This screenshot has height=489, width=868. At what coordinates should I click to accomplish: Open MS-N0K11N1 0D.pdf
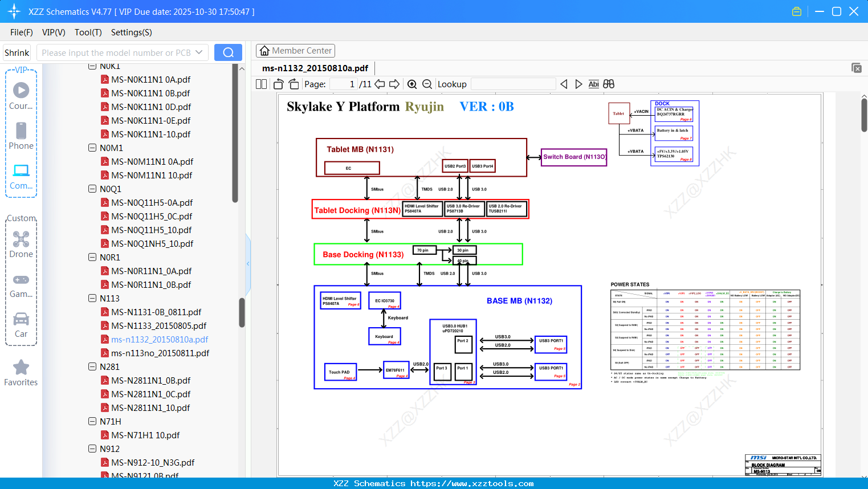coord(151,107)
